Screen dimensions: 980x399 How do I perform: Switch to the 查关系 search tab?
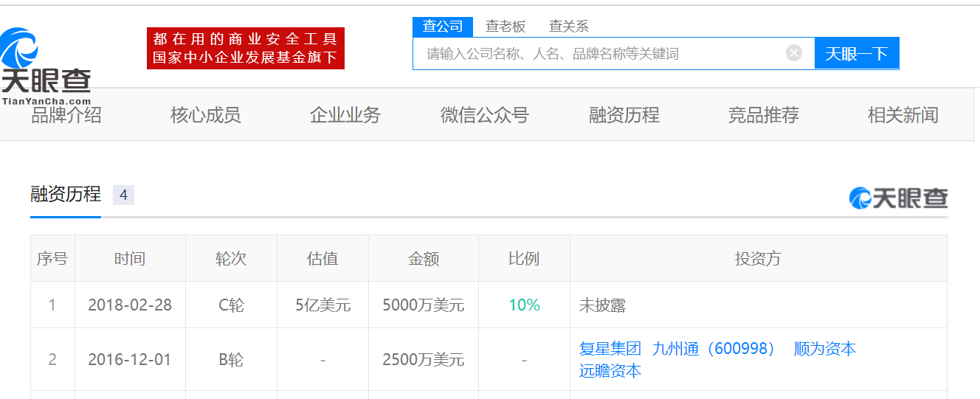569,27
